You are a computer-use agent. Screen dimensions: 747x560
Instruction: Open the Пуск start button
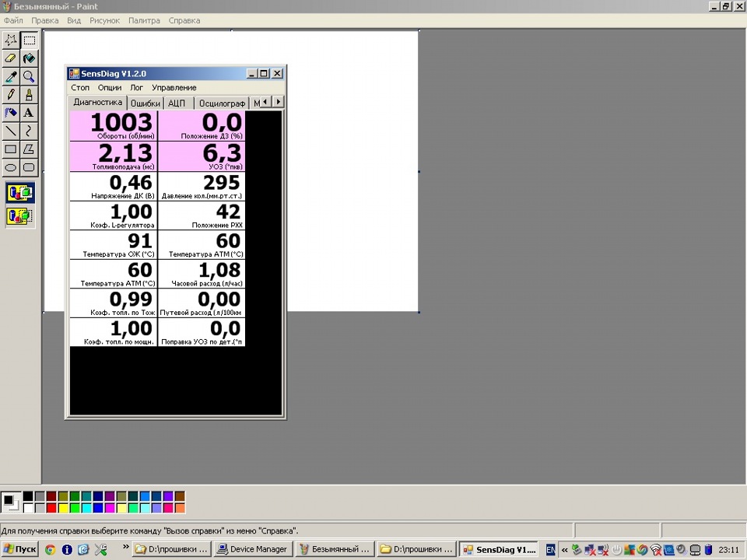point(19,549)
